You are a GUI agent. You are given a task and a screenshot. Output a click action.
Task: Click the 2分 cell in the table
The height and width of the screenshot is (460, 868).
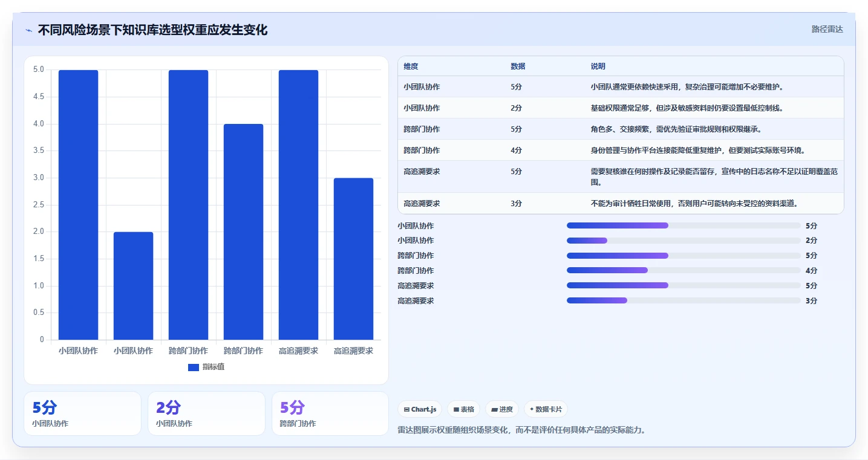516,108
